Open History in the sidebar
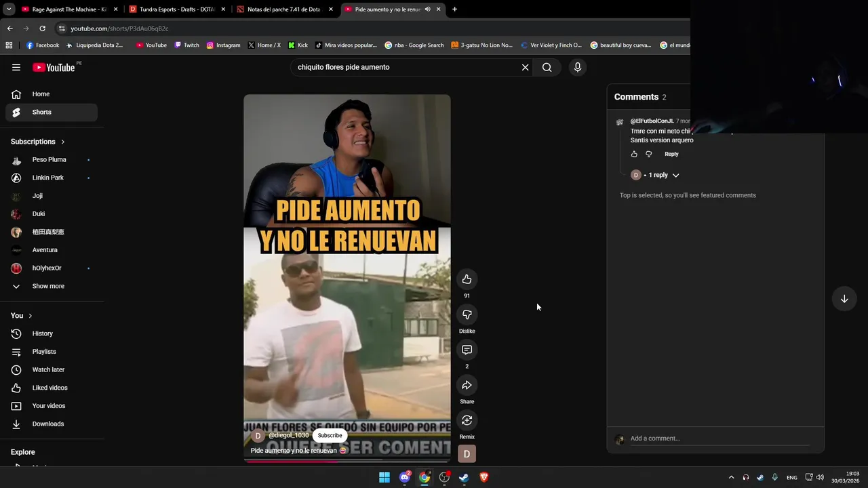 point(52,333)
